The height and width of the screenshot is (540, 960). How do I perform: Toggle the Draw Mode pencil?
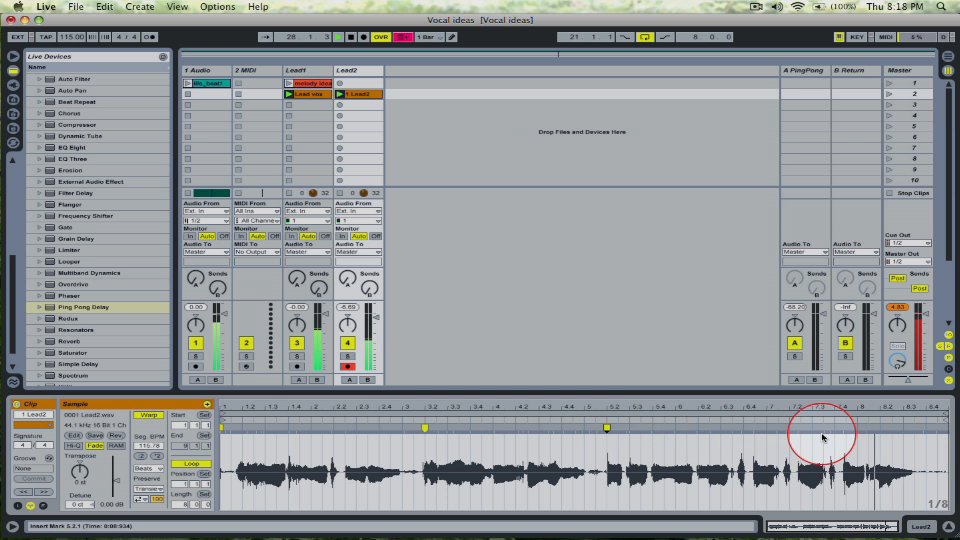click(x=452, y=37)
